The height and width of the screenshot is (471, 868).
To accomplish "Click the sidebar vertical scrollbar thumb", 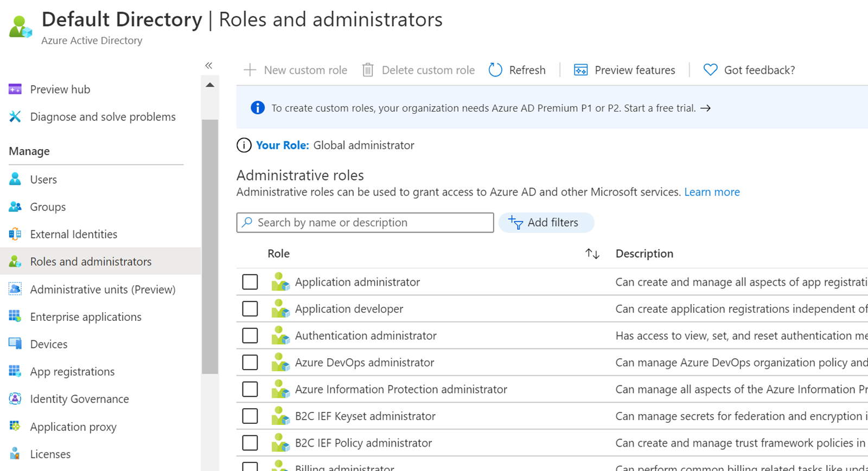I will point(210,247).
